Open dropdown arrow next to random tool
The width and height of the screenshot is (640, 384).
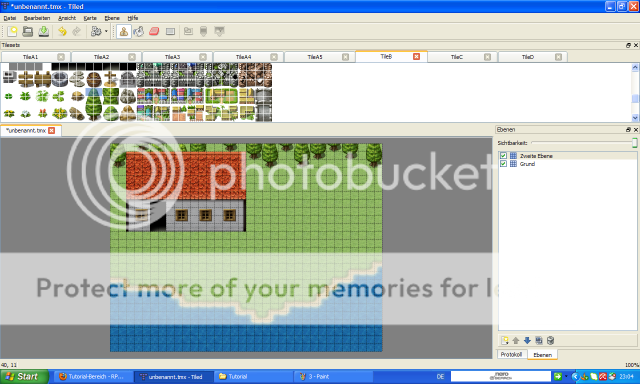tap(106, 31)
